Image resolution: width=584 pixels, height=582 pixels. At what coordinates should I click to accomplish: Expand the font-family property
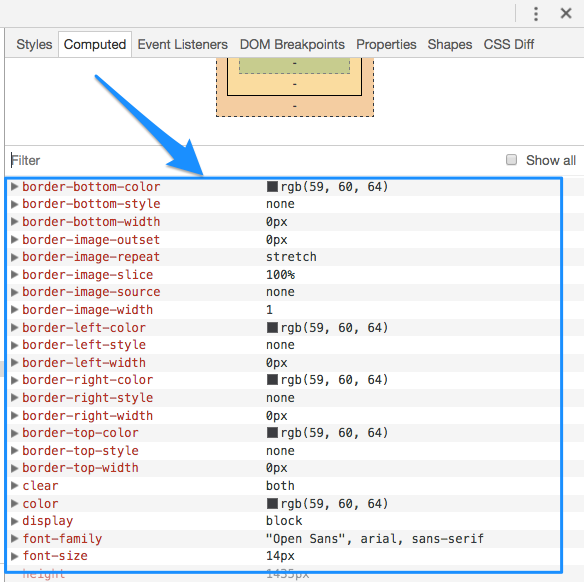point(14,538)
